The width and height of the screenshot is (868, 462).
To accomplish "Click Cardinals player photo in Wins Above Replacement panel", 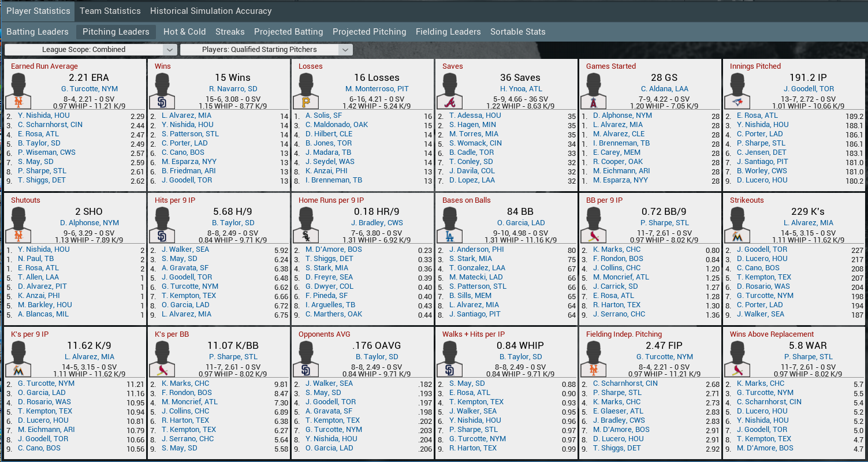I will (737, 359).
